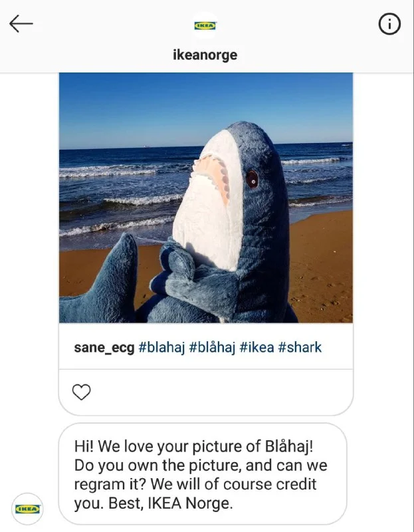Tap IKEA avatar beside the message
The height and width of the screenshot is (532, 414).
28,509
